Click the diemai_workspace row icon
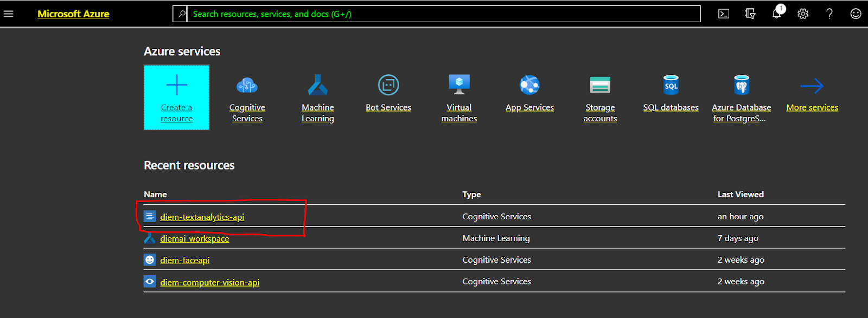 [150, 238]
